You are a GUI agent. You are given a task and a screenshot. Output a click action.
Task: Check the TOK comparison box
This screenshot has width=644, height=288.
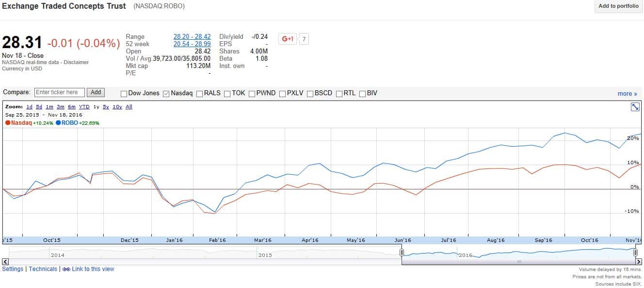227,93
